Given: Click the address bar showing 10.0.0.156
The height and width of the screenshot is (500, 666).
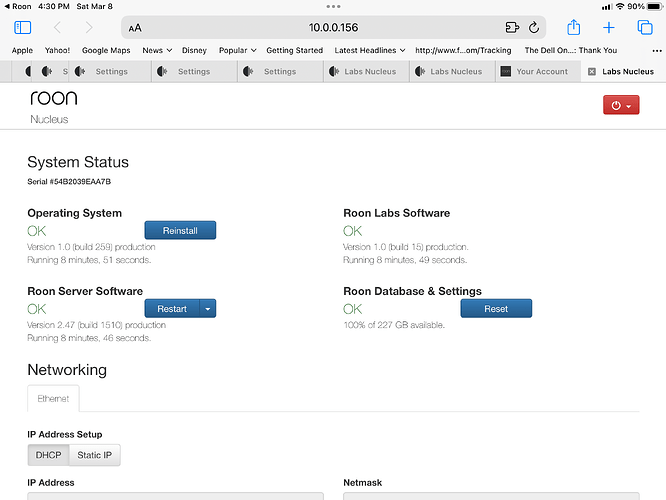Looking at the screenshot, I should coord(333,28).
